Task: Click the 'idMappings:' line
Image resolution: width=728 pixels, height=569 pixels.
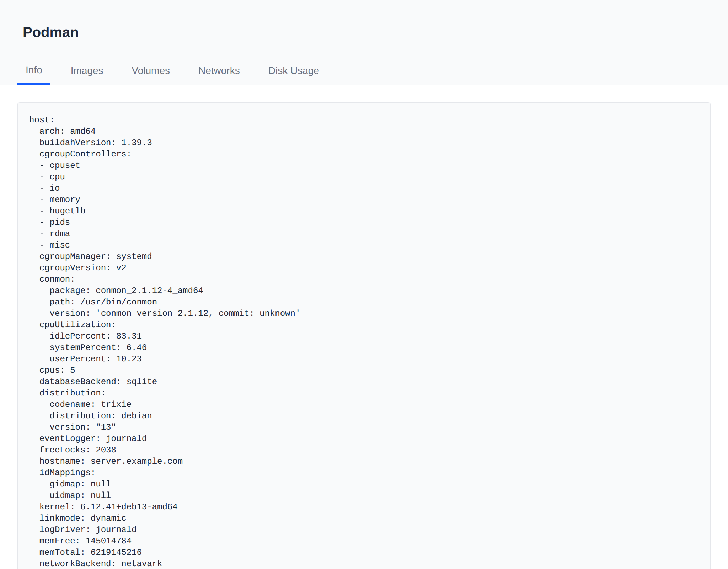Action: pyautogui.click(x=68, y=473)
